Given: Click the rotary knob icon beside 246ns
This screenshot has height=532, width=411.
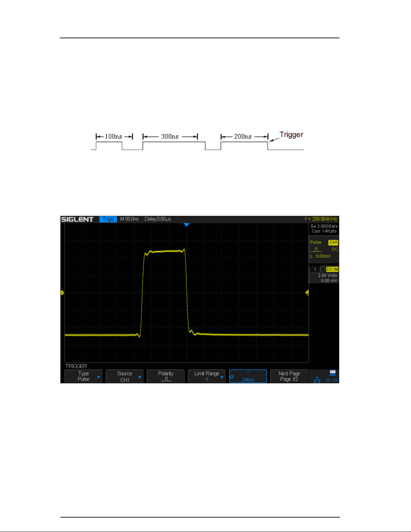Looking at the screenshot, I should click(232, 377).
